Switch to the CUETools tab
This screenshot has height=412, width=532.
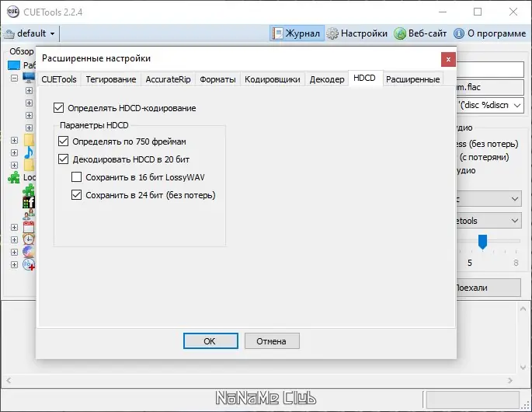tap(59, 79)
